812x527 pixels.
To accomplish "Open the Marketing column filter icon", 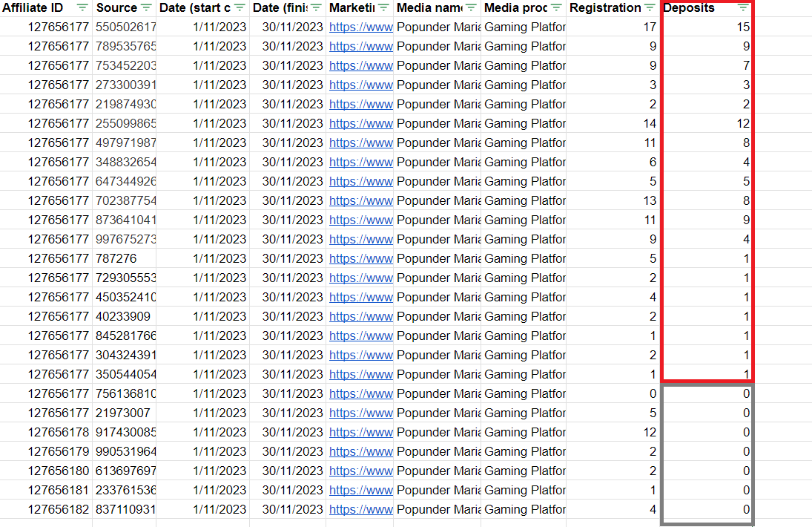I will [x=383, y=7].
